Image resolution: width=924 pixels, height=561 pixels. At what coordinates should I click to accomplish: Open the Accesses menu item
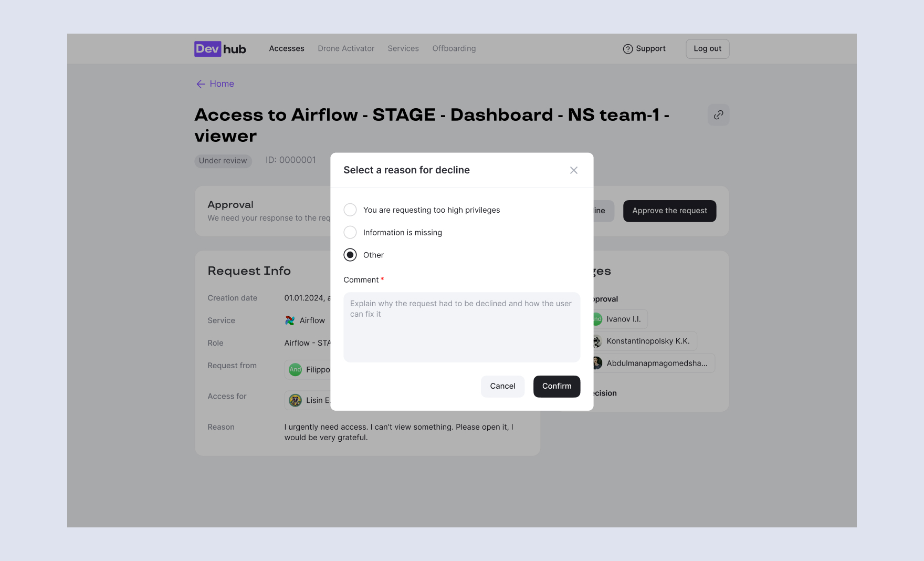tap(286, 49)
